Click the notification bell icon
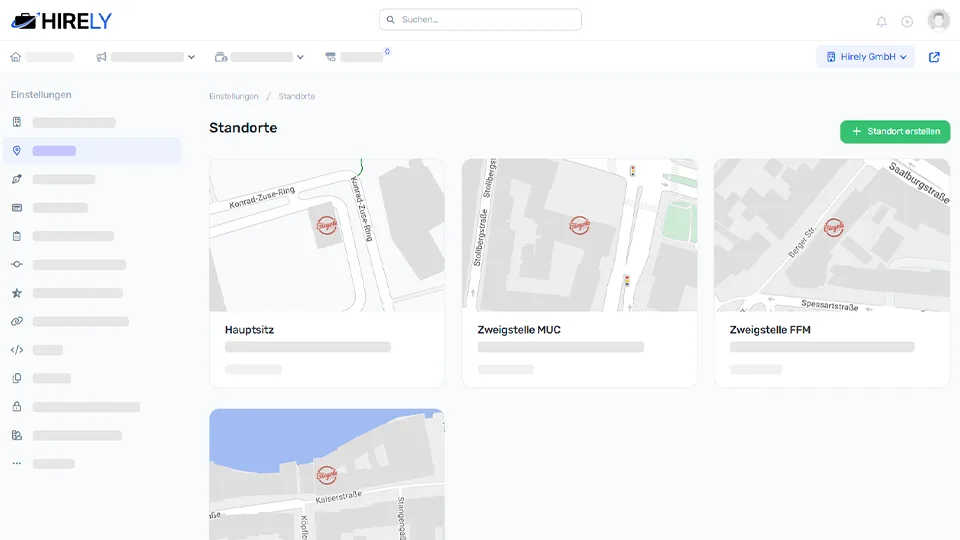960x540 pixels. click(881, 21)
